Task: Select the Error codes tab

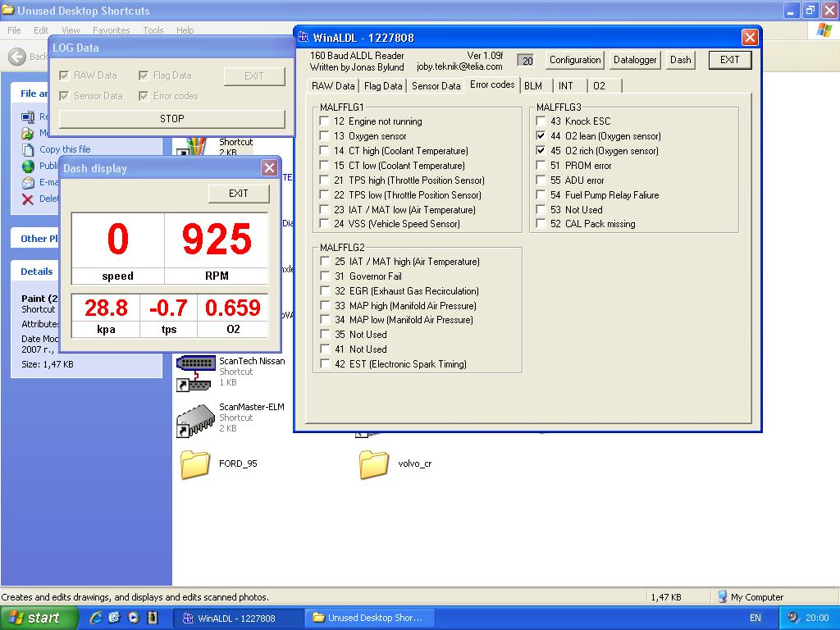Action: pyautogui.click(x=492, y=84)
